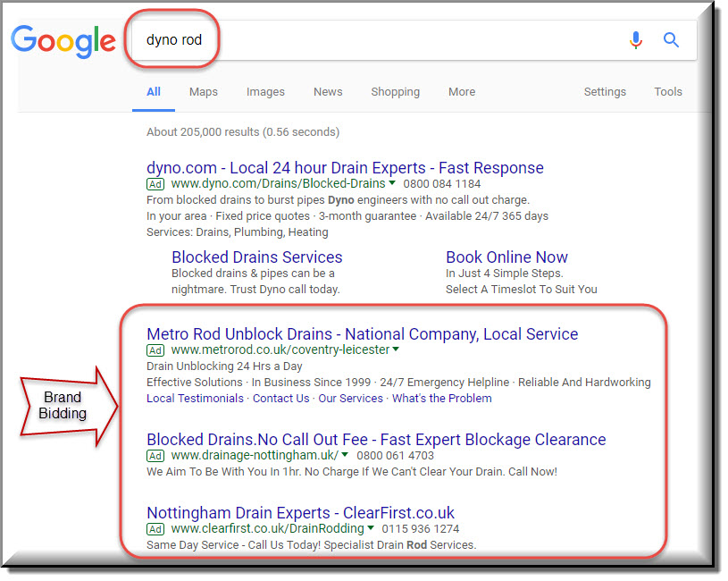Open What's the Problem sitelink
This screenshot has width=728, height=581.
point(442,399)
